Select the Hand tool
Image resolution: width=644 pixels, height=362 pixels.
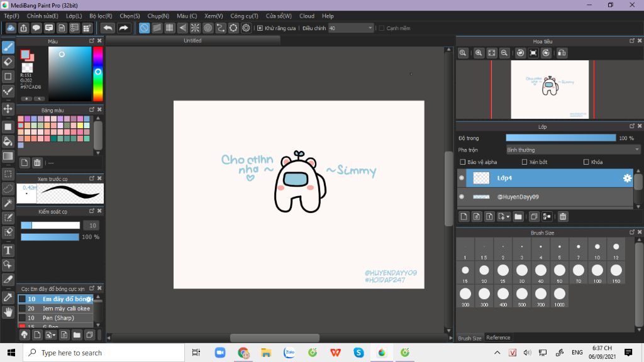click(8, 312)
